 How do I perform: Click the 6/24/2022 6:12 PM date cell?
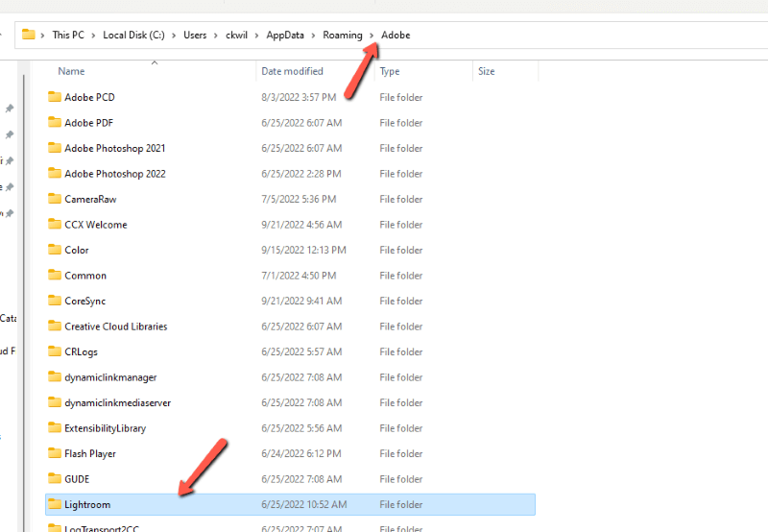pos(301,453)
